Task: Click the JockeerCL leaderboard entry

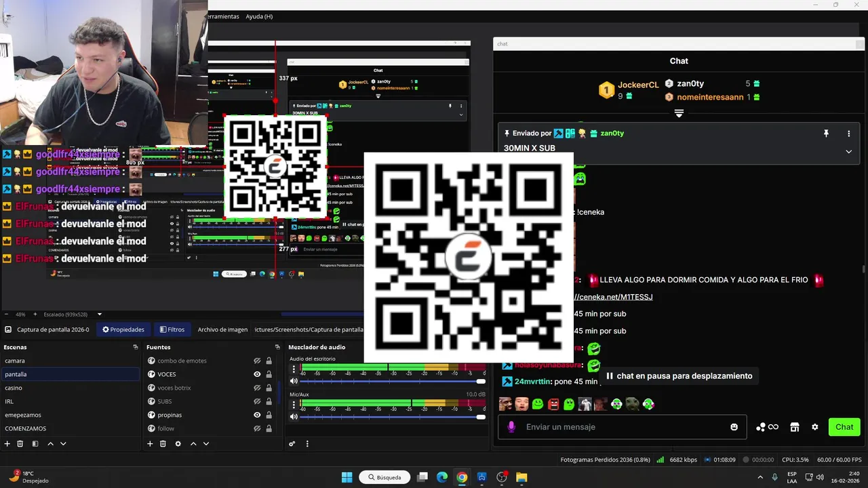Action: 629,90
